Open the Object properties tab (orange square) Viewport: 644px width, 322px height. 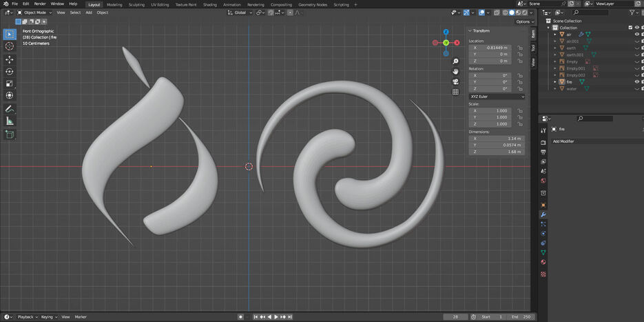pos(543,205)
